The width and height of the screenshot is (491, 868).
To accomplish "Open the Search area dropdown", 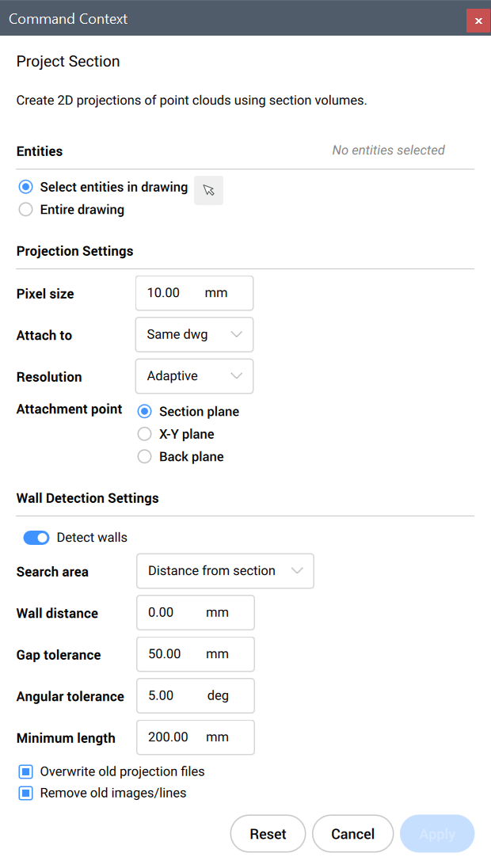I will [x=225, y=571].
